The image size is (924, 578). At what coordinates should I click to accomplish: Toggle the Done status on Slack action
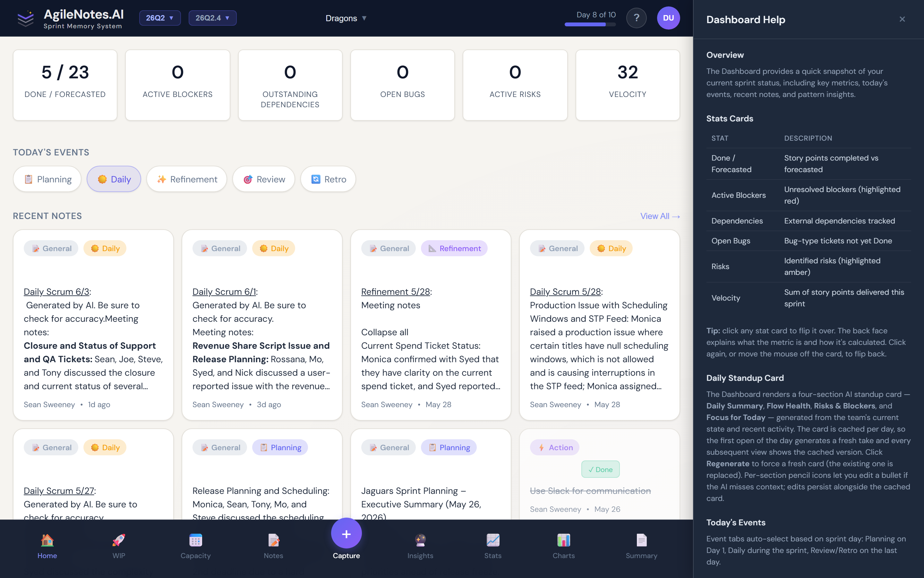(x=600, y=469)
